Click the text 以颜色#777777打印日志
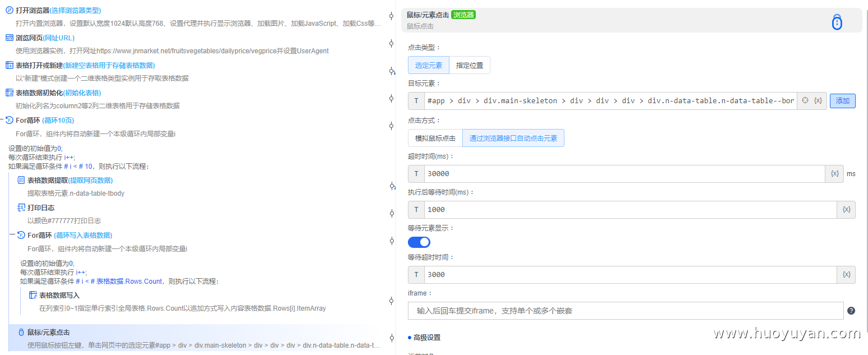The height and width of the screenshot is (355, 868). click(64, 220)
